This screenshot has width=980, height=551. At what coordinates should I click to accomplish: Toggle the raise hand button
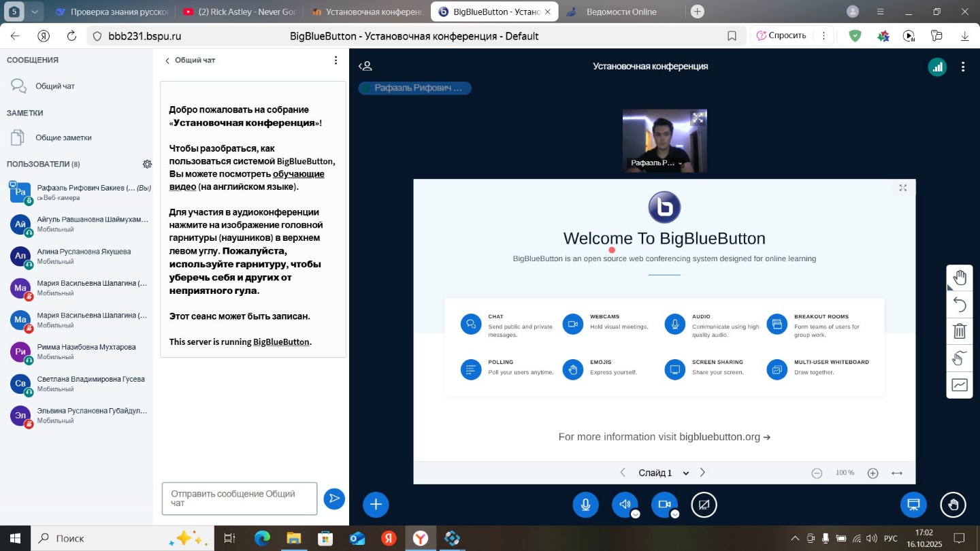(x=953, y=505)
